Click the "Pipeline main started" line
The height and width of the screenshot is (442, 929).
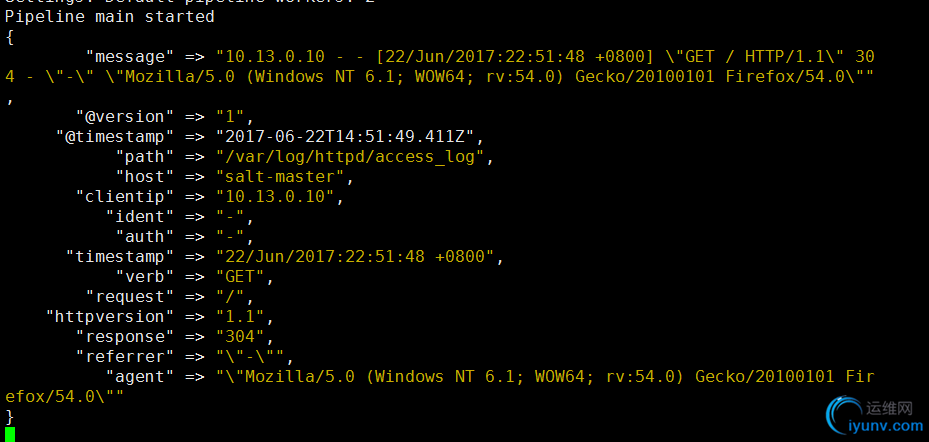tap(110, 17)
